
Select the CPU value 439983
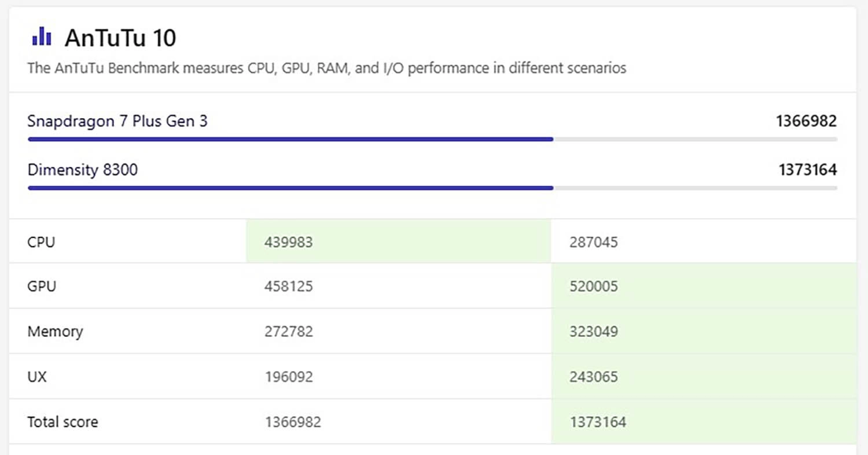289,241
